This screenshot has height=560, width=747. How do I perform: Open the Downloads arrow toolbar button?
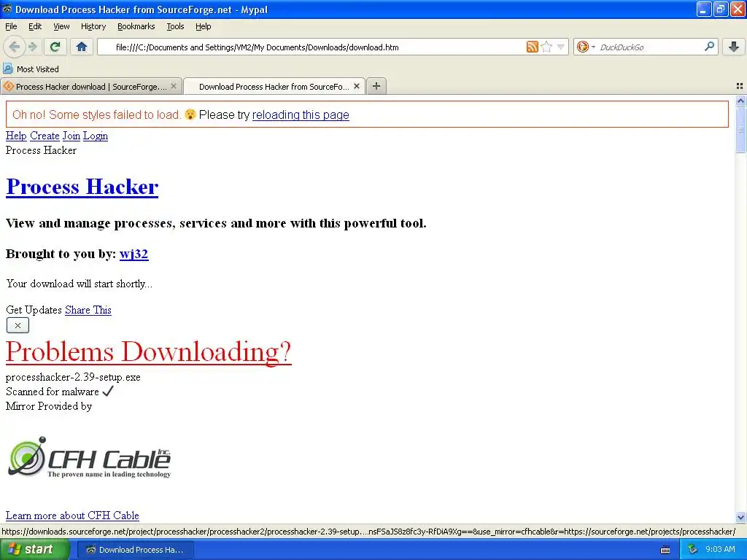click(x=734, y=47)
